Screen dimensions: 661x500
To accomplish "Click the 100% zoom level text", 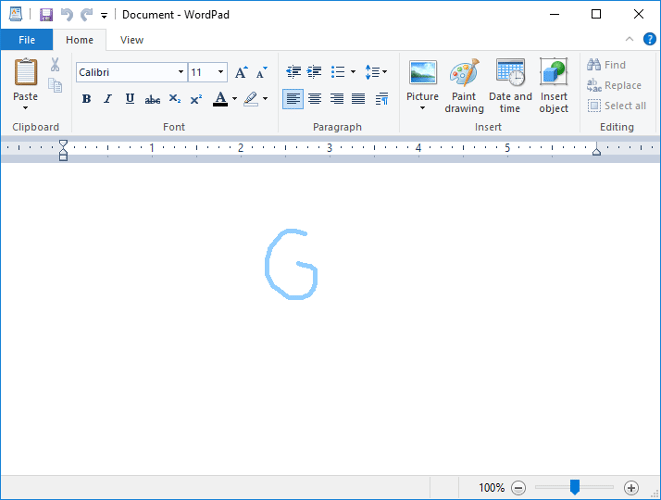I will click(x=492, y=488).
